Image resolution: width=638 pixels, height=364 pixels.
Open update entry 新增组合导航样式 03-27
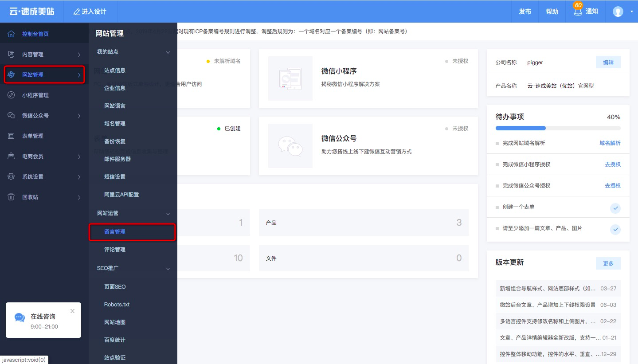click(558, 289)
